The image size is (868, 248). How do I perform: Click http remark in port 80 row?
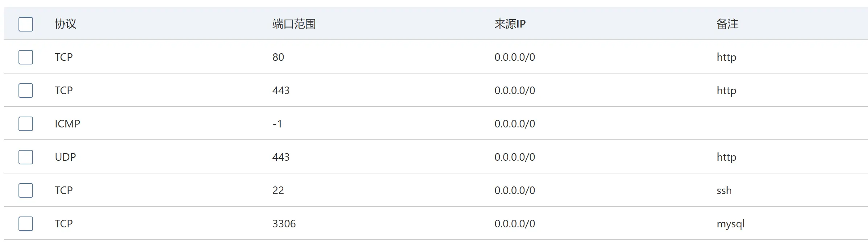tap(727, 57)
